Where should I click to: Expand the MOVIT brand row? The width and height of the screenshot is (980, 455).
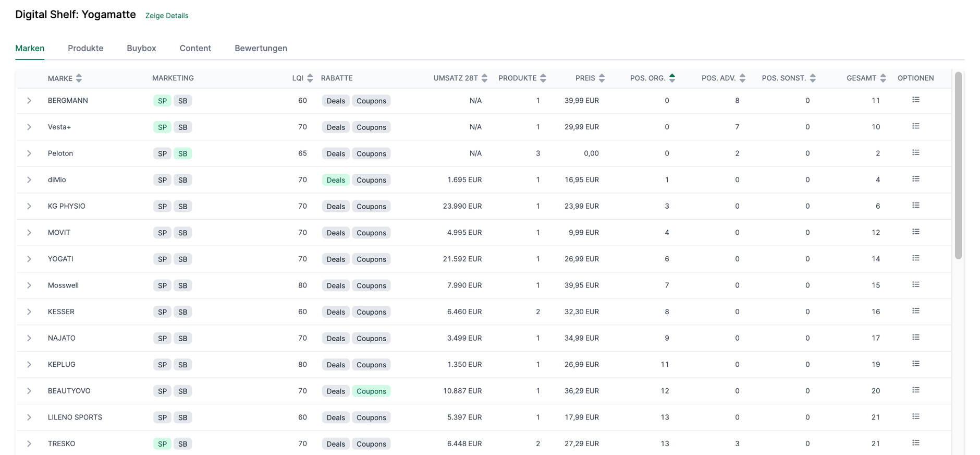coord(29,233)
